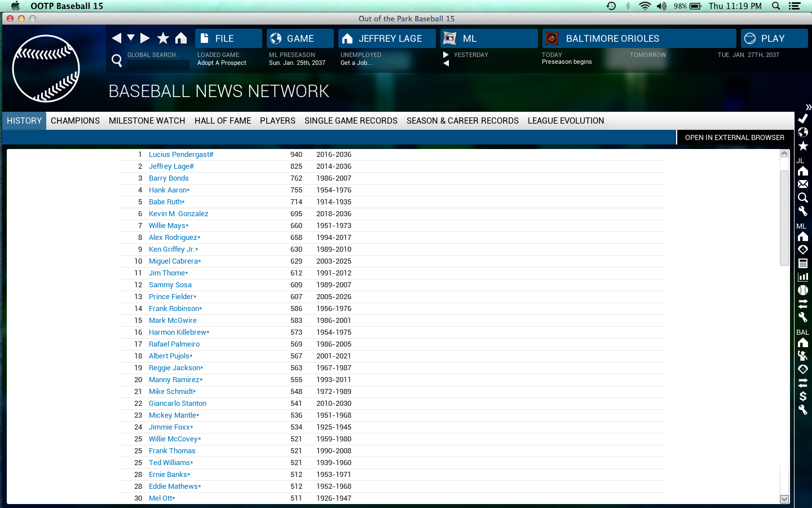The image size is (812, 508).
Task: Click the scrollbar down arrow
Action: 784,499
